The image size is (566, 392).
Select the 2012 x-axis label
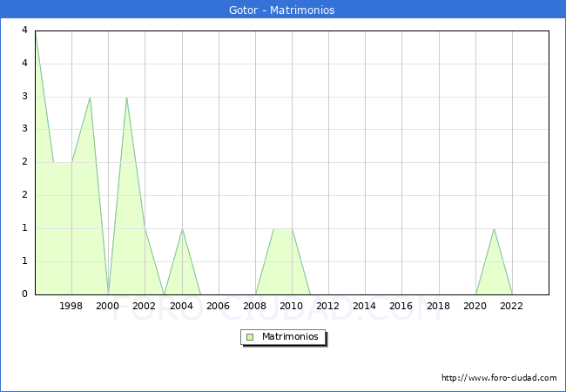pos(327,306)
